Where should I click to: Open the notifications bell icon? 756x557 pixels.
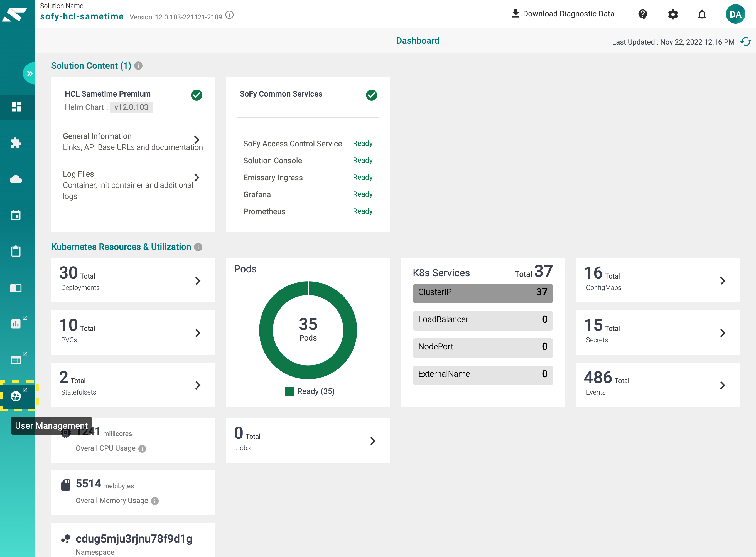coord(702,14)
